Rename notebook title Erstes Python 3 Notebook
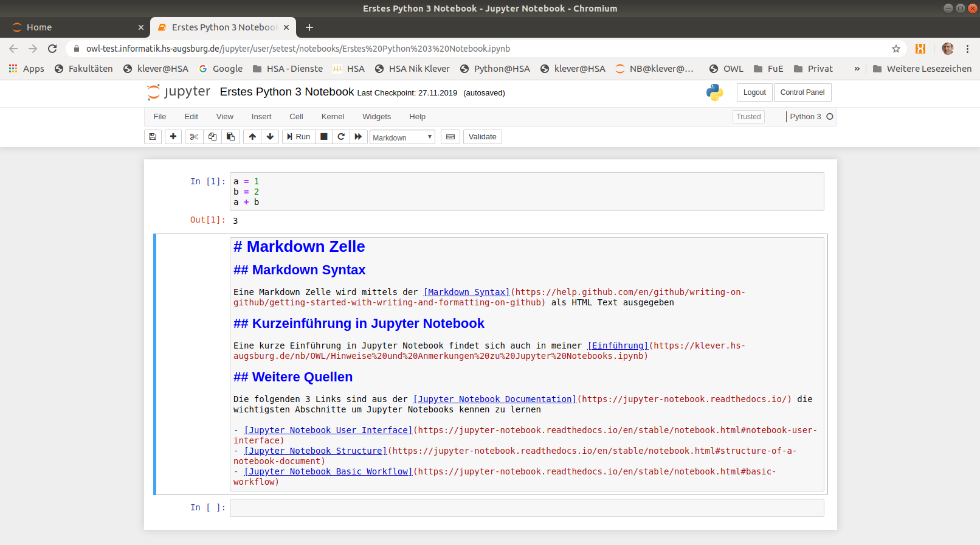Viewport: 980px width, 545px height. coord(287,92)
